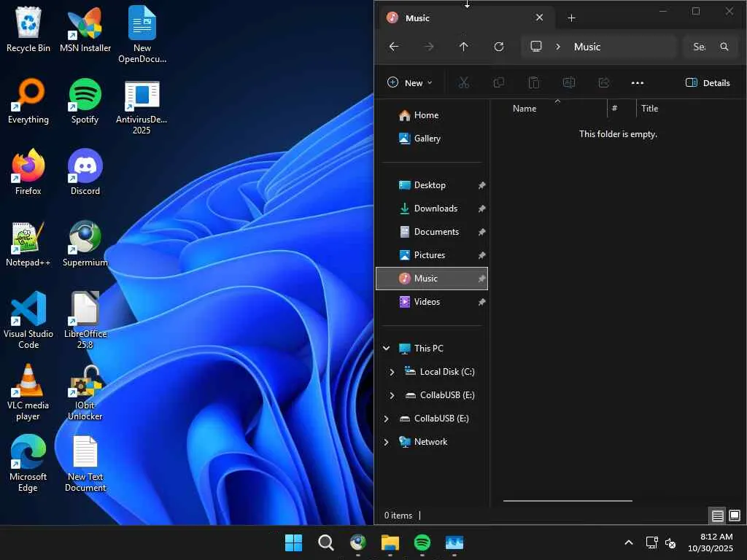Select the Microsoft Edge desktop shortcut

click(28, 464)
